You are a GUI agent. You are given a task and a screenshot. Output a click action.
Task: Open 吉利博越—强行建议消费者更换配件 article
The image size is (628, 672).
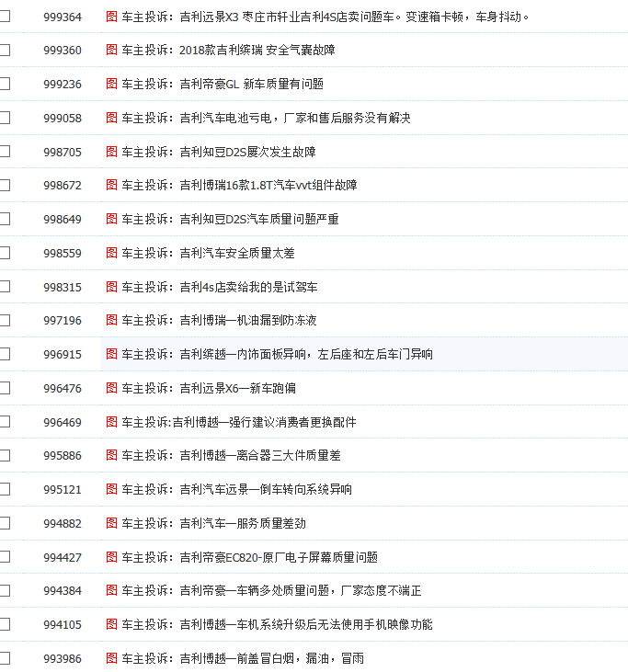[239, 421]
